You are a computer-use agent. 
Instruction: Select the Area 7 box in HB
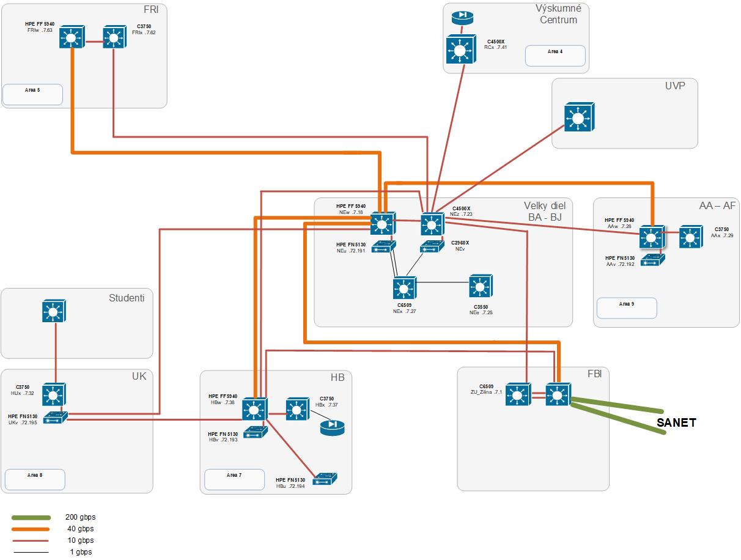(x=234, y=479)
